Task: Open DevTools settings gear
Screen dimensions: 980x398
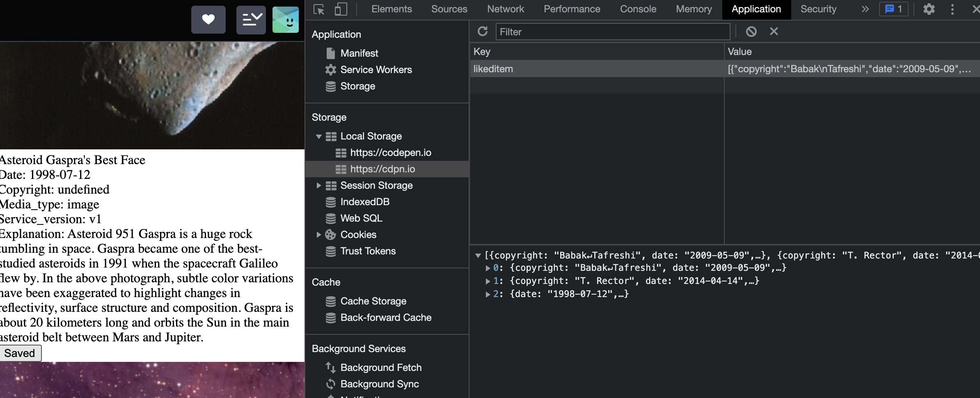Action: click(929, 9)
